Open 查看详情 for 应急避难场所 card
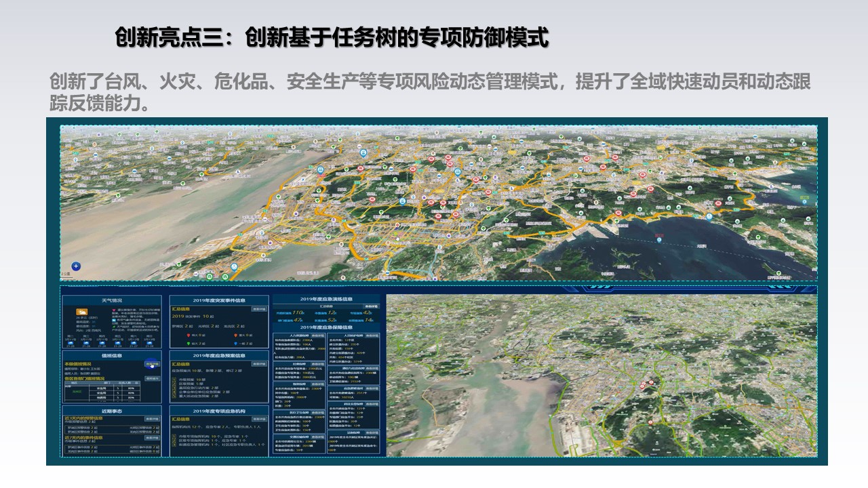The image size is (868, 488). tap(372, 388)
